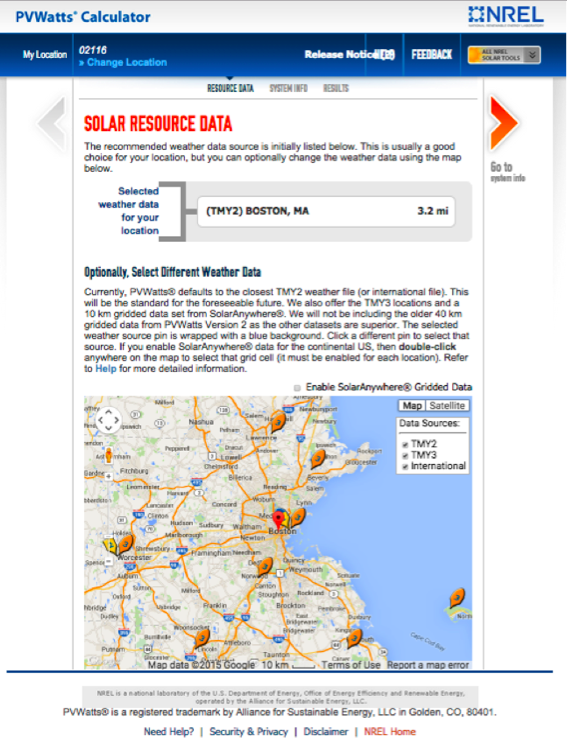The image size is (567, 740).
Task: Open the NREL logo homepage
Action: pyautogui.click(x=506, y=16)
